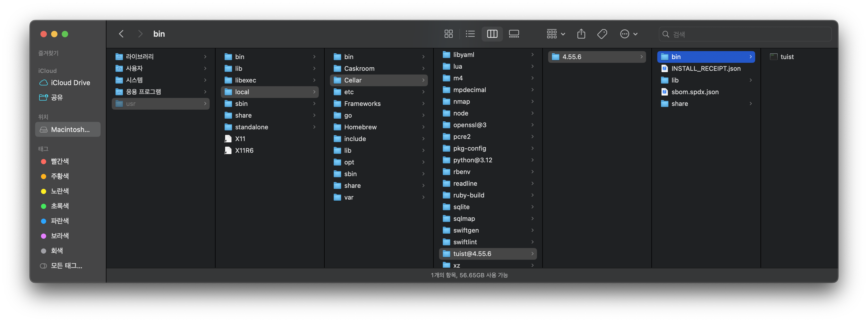This screenshot has width=868, height=322.
Task: Expand the Homebrew folder chevron
Action: point(423,127)
